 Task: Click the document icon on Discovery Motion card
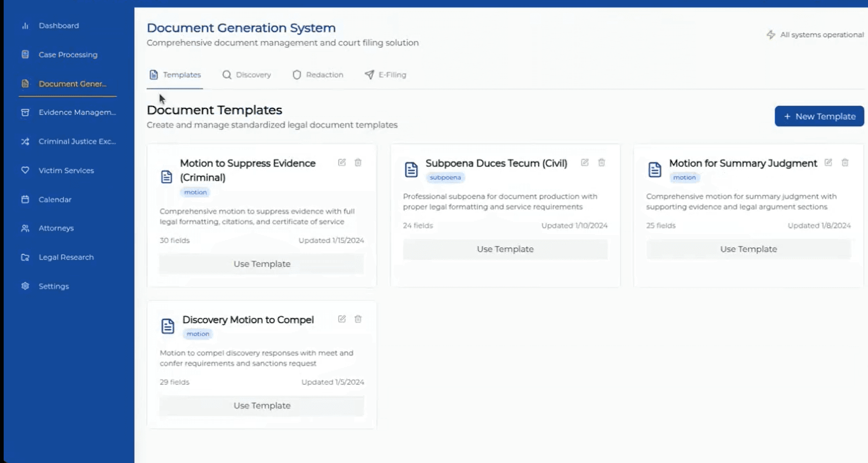pos(168,326)
